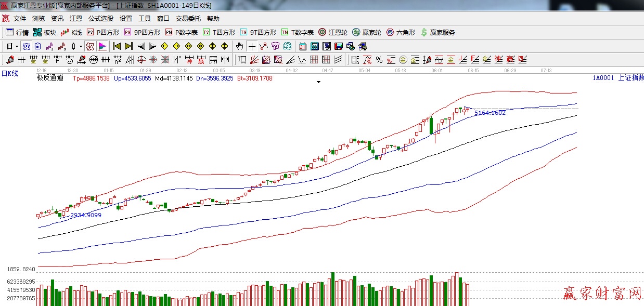Toggle the colored flag indicator button
Image resolution: width=644 pixels, height=306 pixels.
[102, 46]
